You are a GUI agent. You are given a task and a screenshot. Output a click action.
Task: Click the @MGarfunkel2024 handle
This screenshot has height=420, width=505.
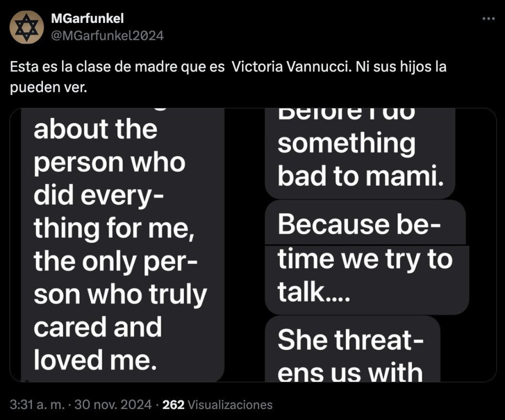coord(107,36)
